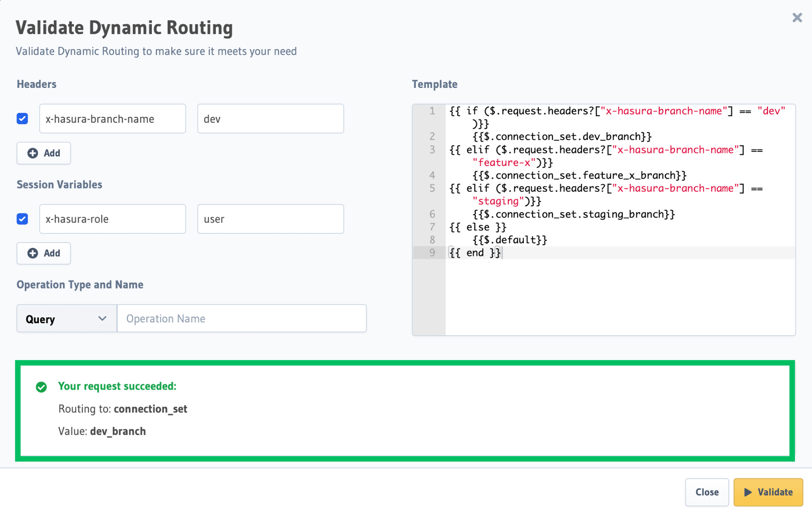The height and width of the screenshot is (513, 812).
Task: Focus the Operation Name input field
Action: coord(241,318)
